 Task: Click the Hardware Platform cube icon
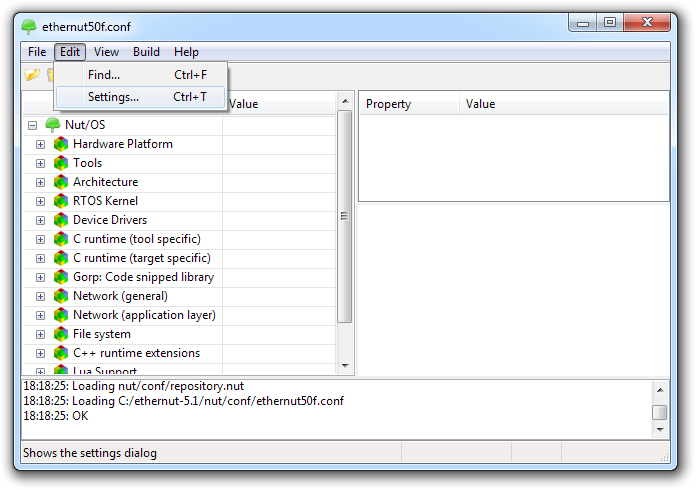[x=61, y=144]
